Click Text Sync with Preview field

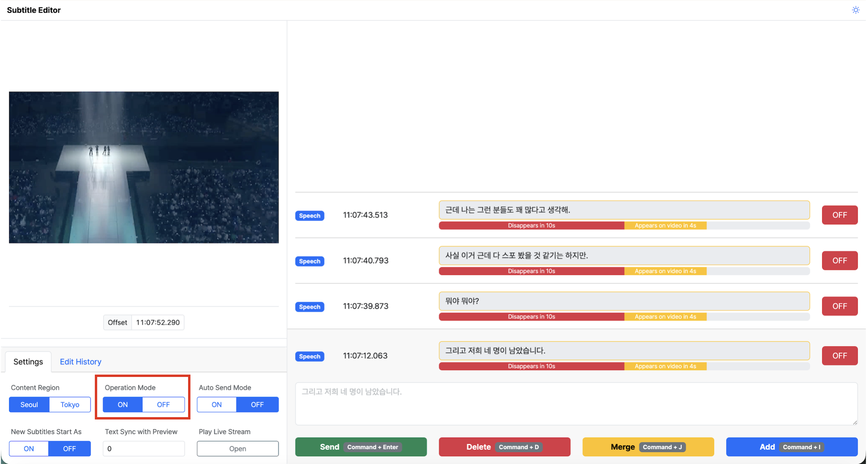tap(144, 449)
